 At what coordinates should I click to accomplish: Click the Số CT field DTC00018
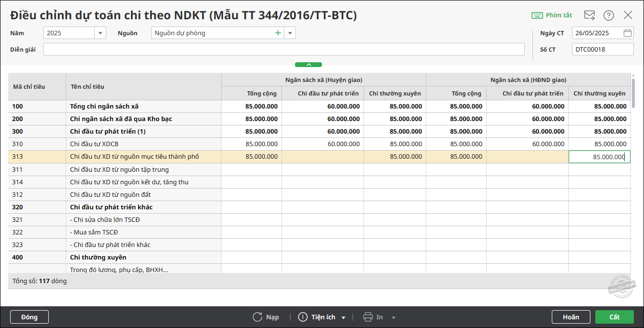coord(603,49)
